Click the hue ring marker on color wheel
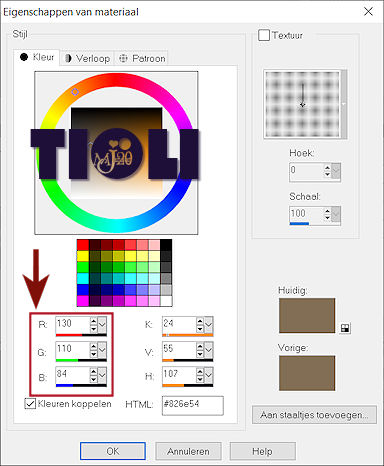 click(x=75, y=92)
